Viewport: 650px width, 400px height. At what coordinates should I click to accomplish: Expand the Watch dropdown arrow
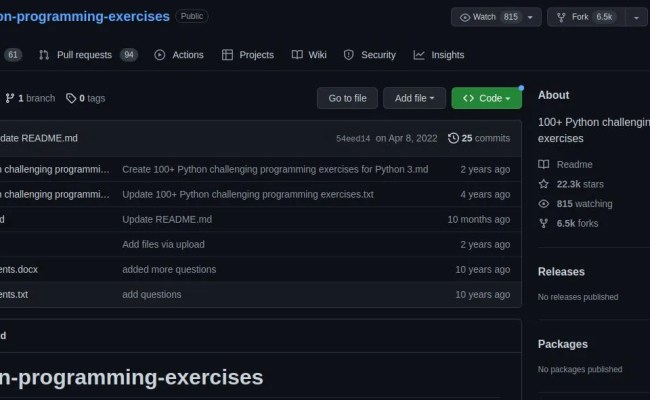click(530, 17)
